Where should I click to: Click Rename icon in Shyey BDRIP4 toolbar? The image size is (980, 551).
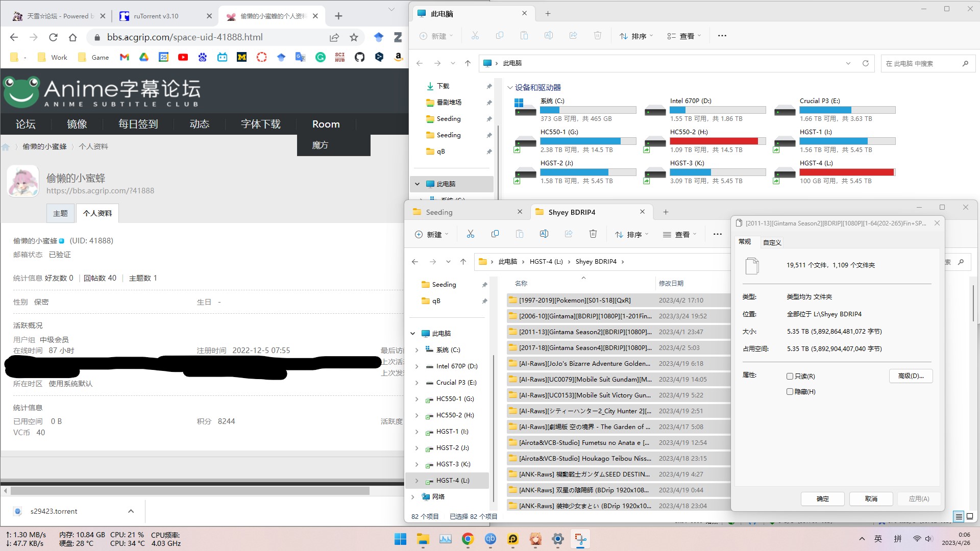coord(544,234)
